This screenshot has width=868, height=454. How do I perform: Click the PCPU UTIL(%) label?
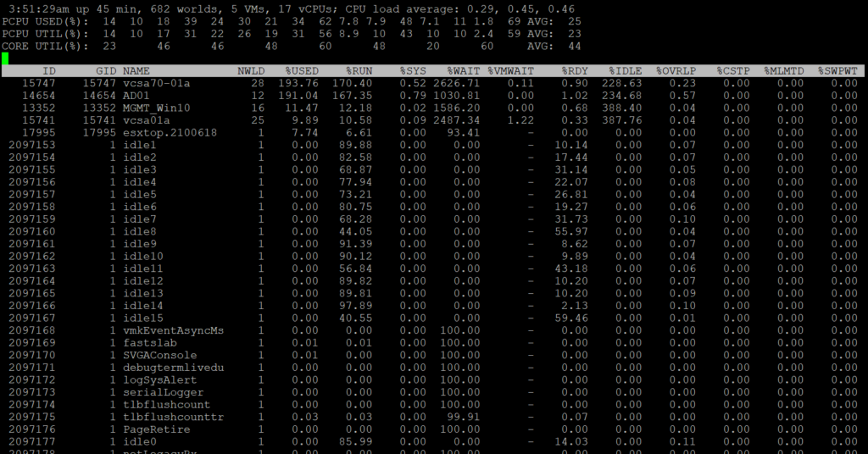(46, 34)
